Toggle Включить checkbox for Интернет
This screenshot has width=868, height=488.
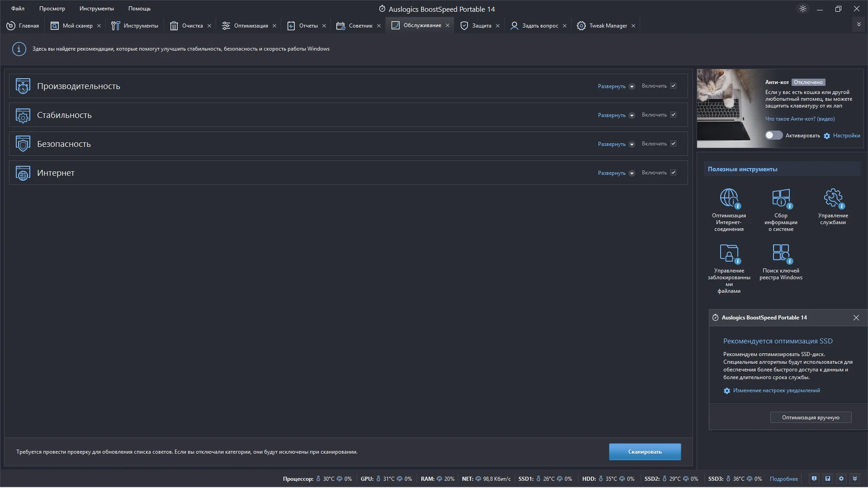point(674,173)
